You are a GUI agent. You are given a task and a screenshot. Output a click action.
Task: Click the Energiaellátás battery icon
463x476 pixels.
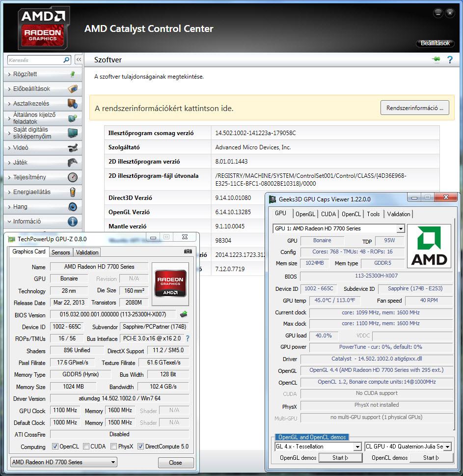[x=73, y=192]
